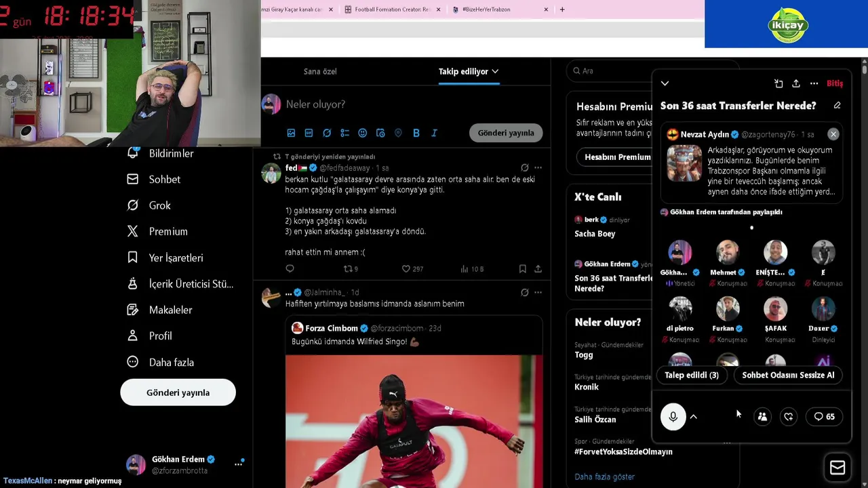View analytics of post with 10 B views

tap(472, 269)
